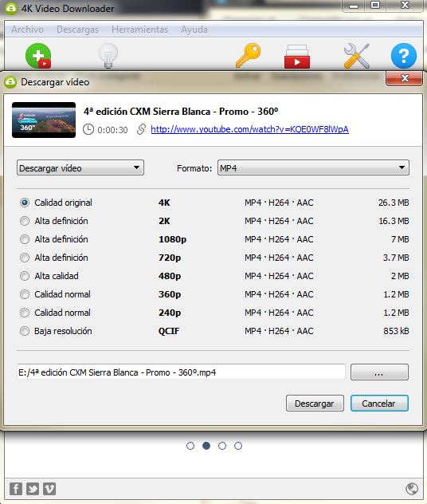The width and height of the screenshot is (427, 504).
Task: Maximize the 4K Video Downloader window
Action: [x=375, y=5]
